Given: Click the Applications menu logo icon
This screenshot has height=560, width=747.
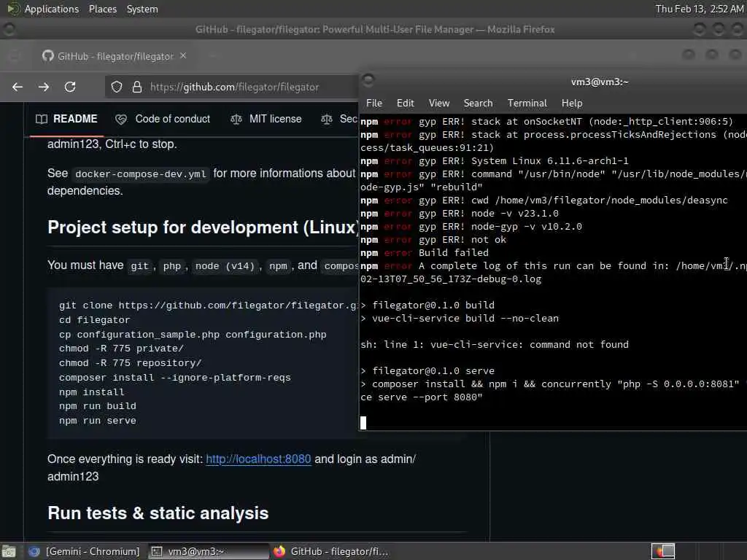Looking at the screenshot, I should coord(13,9).
